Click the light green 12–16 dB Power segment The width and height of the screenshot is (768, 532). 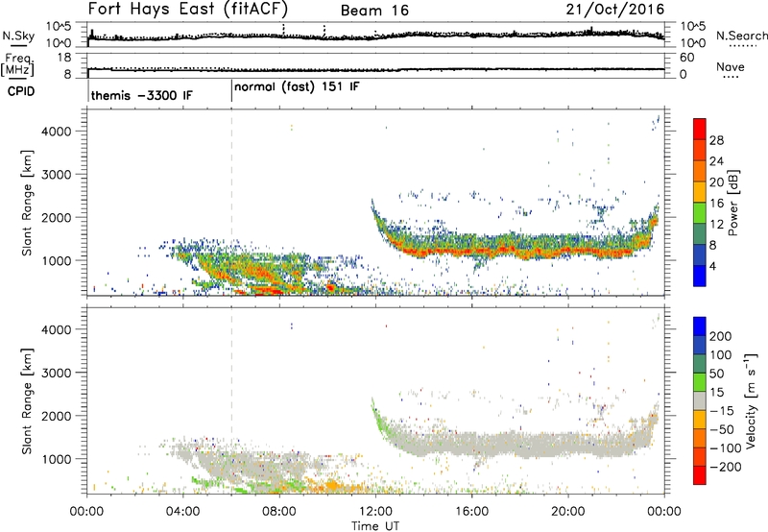(x=700, y=212)
